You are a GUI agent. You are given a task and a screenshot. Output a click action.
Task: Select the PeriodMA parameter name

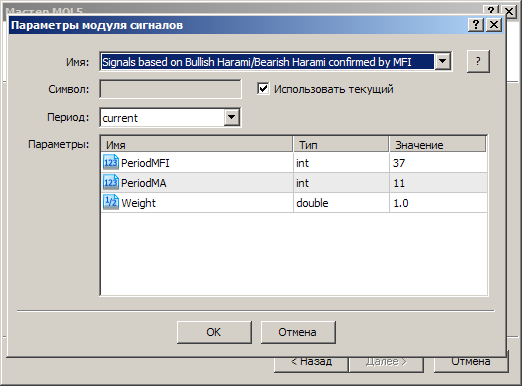pyautogui.click(x=143, y=183)
